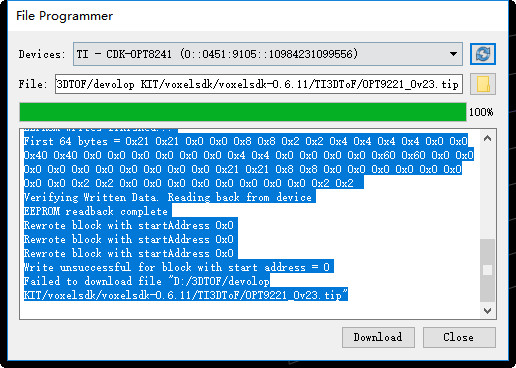Click last log line 'KIT/voxelsdk/voxelsdk-0.6.11'
The height and width of the screenshot is (368, 516).
click(x=186, y=295)
